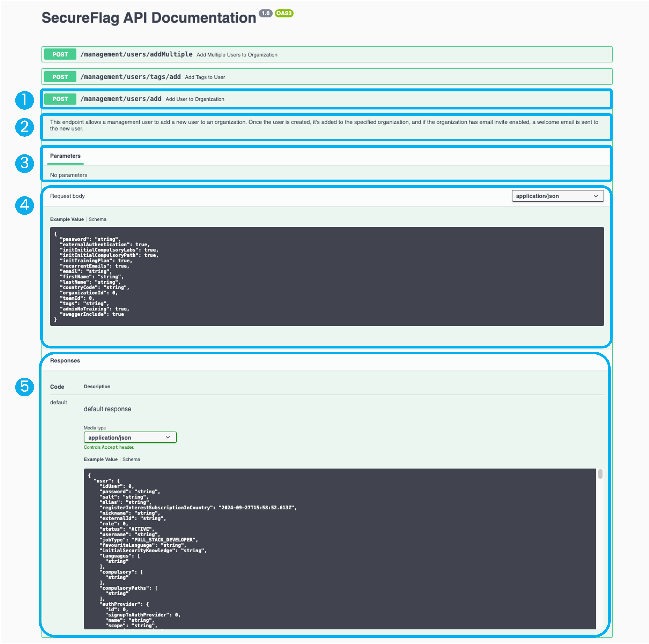Click the OAS3 version badge
This screenshot has width=649, height=644.
coord(284,13)
